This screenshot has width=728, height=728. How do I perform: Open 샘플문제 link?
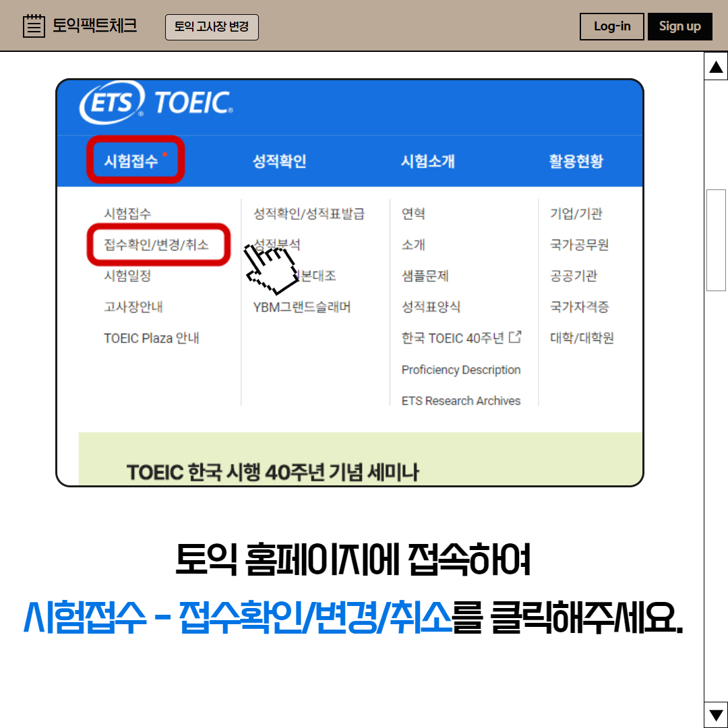425,276
